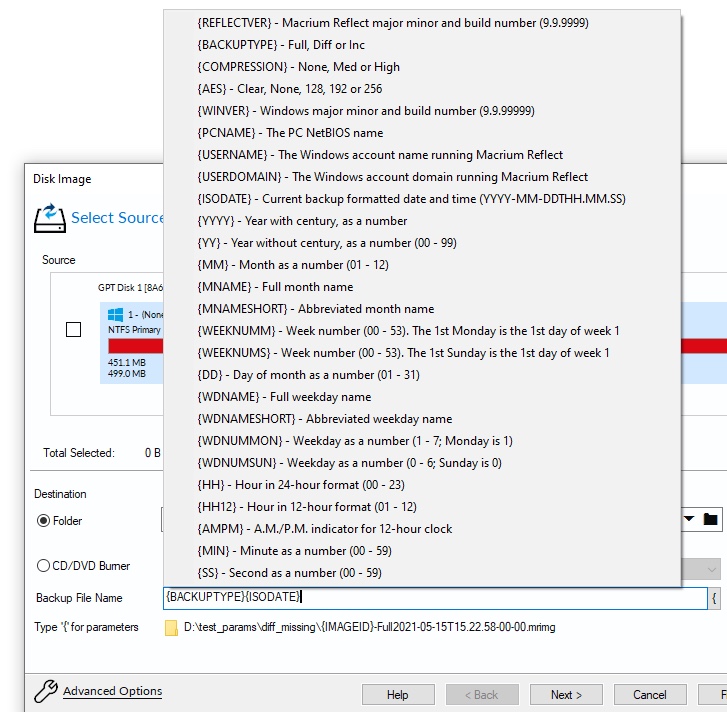Tick the GPT Disk 1 checkbox
The width and height of the screenshot is (727, 712).
click(x=73, y=330)
